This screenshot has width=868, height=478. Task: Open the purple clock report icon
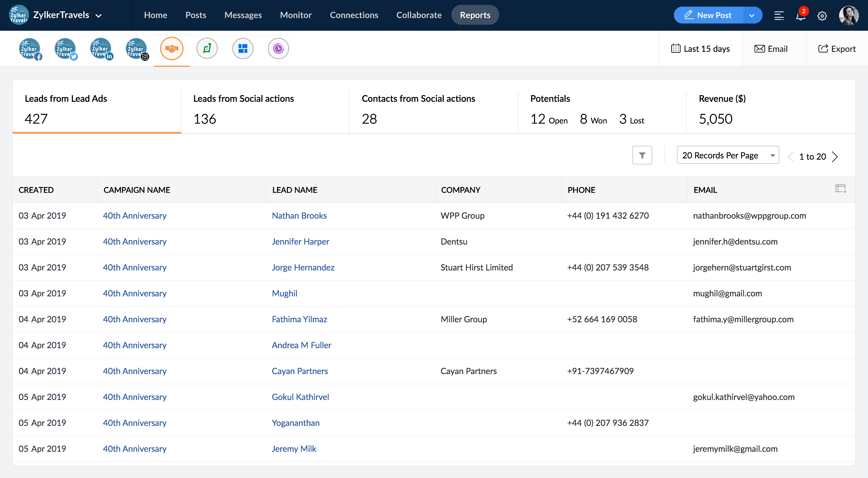[x=278, y=48]
